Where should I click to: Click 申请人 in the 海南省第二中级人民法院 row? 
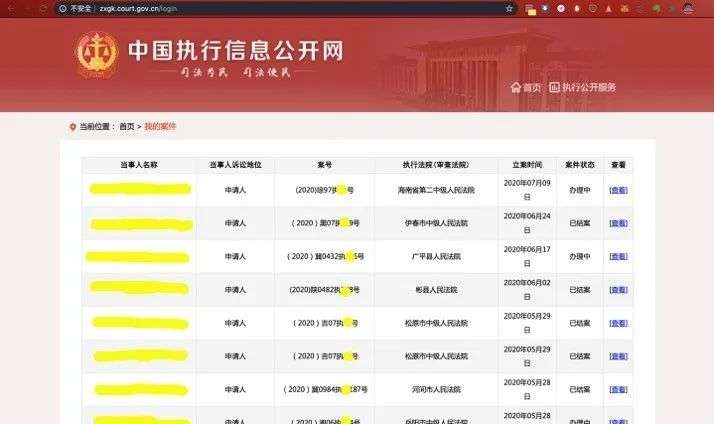click(235, 190)
